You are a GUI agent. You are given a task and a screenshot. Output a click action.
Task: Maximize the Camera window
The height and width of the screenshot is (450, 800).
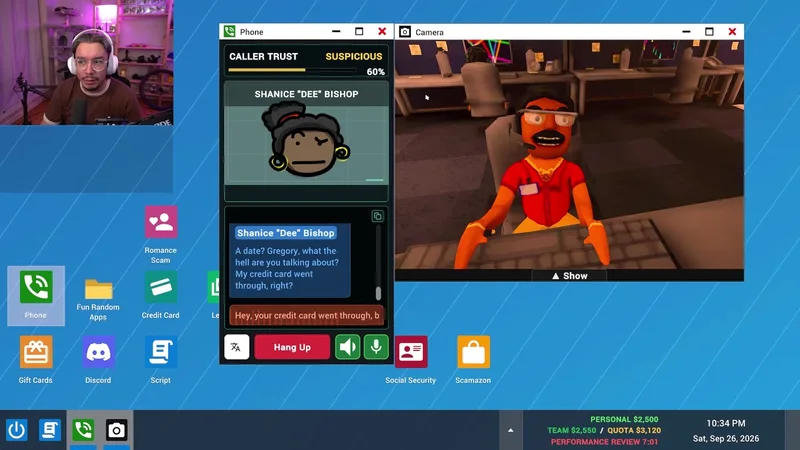[x=709, y=32]
